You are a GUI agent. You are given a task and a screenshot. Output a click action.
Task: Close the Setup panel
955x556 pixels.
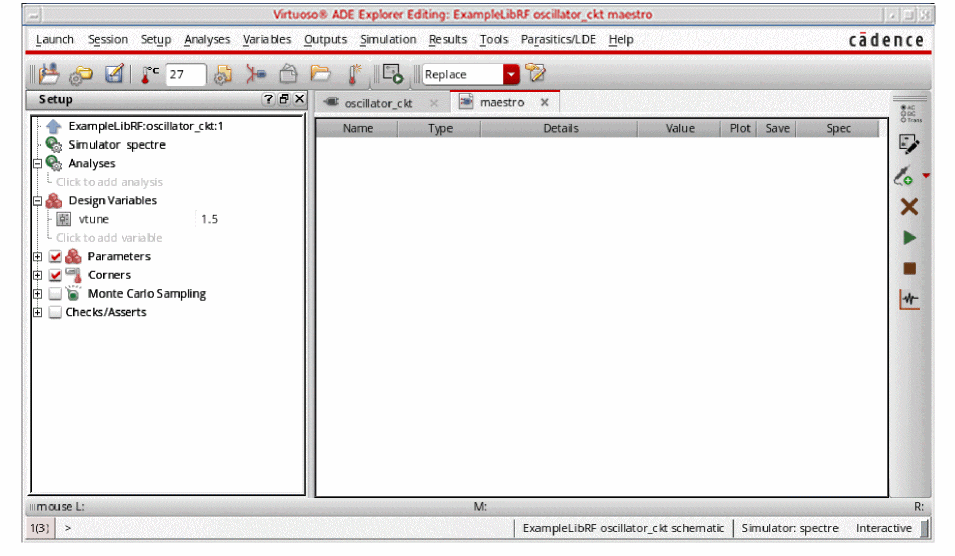pos(299,99)
